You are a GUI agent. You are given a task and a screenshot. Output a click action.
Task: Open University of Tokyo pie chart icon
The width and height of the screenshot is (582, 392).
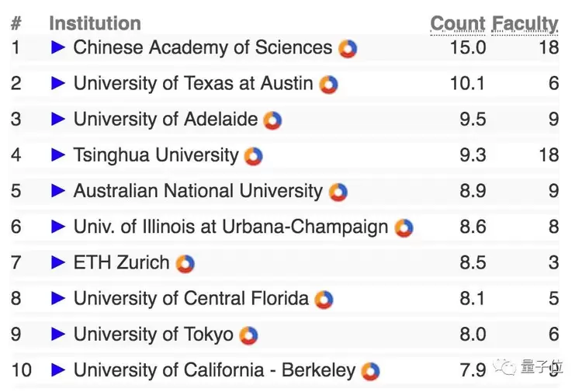click(248, 335)
